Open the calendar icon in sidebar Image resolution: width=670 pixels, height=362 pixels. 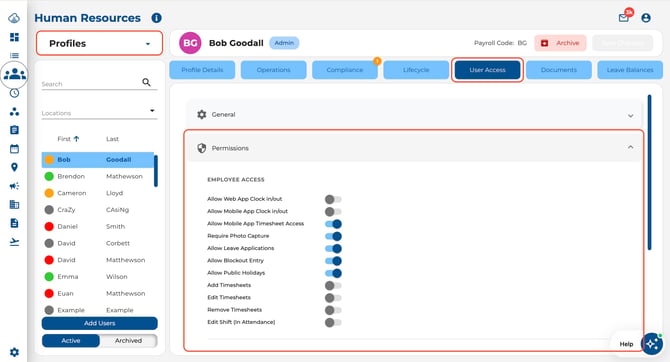coord(14,149)
